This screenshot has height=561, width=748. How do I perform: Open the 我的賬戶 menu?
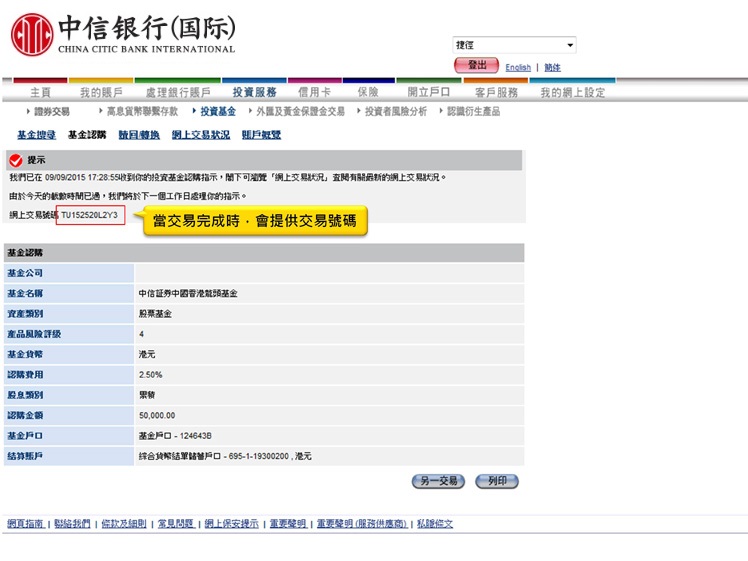coord(101,92)
